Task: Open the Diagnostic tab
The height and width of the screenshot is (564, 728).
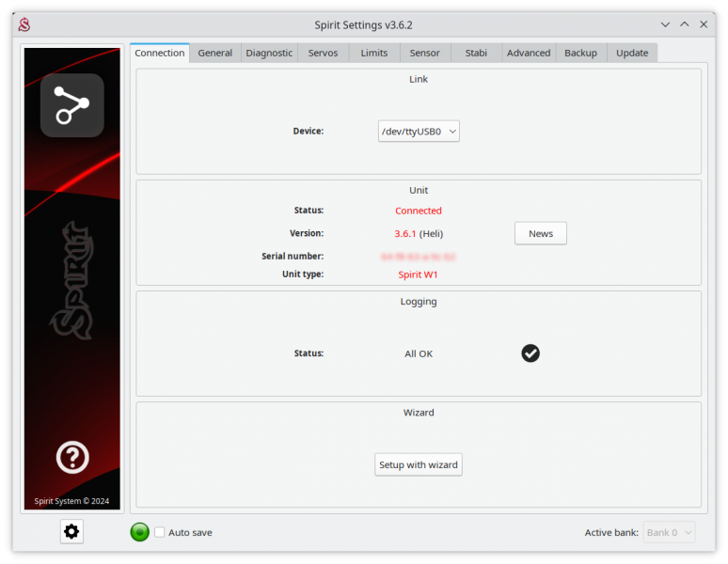Action: point(269,53)
